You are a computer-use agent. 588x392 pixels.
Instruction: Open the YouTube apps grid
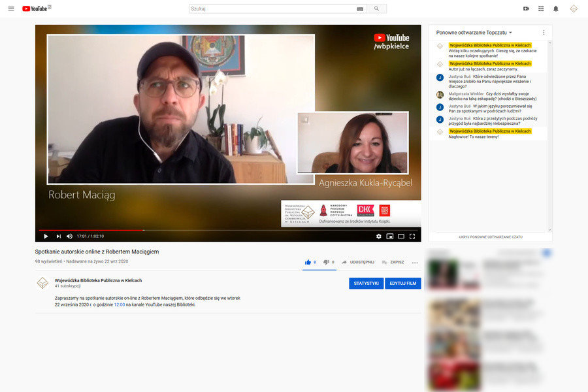click(541, 8)
